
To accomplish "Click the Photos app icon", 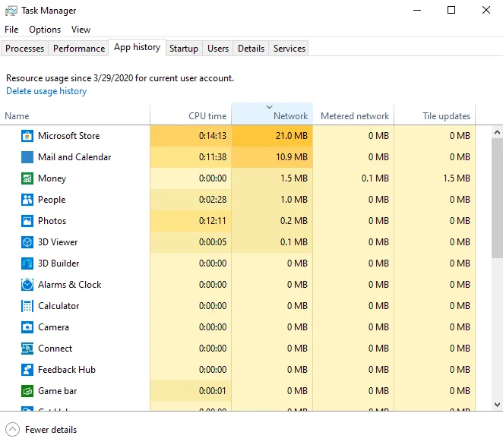I will pyautogui.click(x=27, y=221).
